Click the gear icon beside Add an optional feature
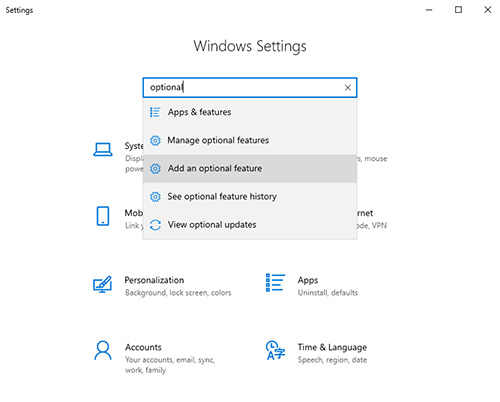This screenshot has width=500, height=402. [x=155, y=169]
